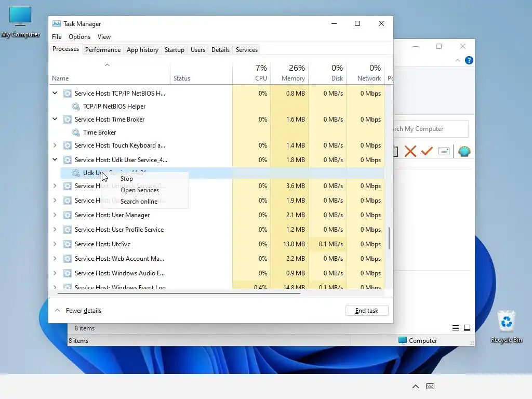Image resolution: width=532 pixels, height=399 pixels.
Task: Click the gear icon of Time Broker service
Action: (76, 132)
